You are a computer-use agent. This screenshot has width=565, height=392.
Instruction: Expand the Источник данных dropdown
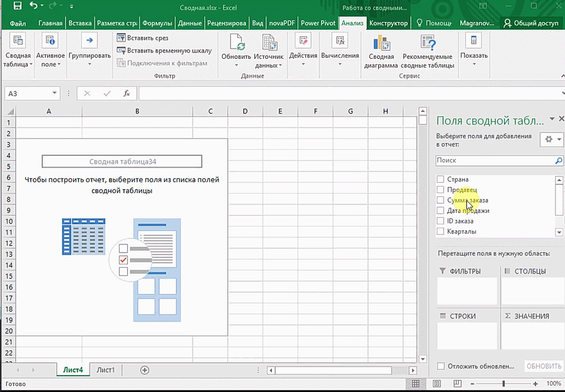click(280, 65)
